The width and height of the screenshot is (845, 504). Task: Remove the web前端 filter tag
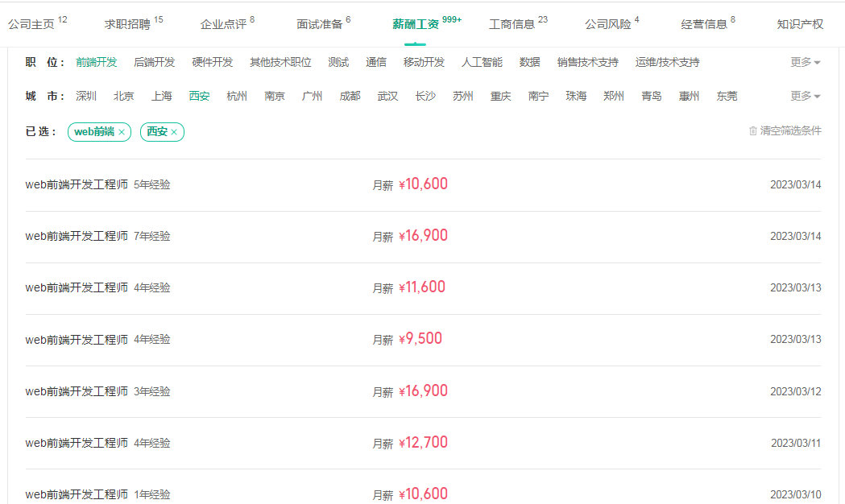coord(122,132)
